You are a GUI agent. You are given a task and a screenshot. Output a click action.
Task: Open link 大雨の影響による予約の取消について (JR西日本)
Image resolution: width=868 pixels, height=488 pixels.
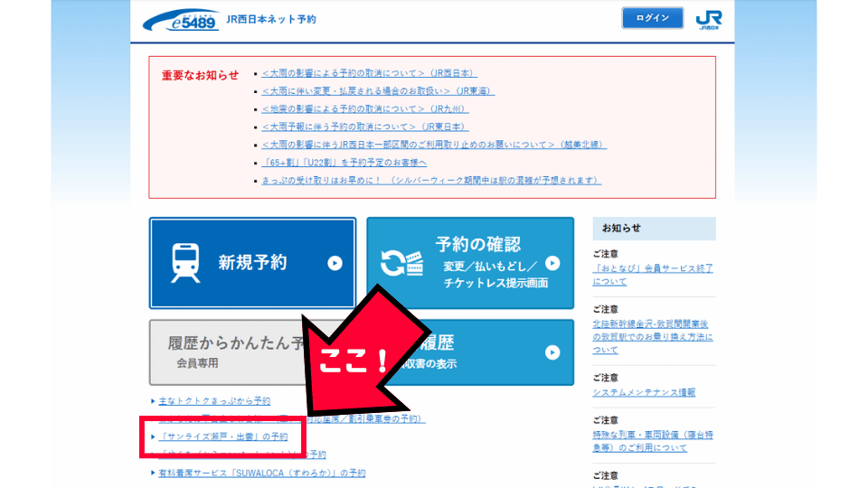tap(369, 73)
